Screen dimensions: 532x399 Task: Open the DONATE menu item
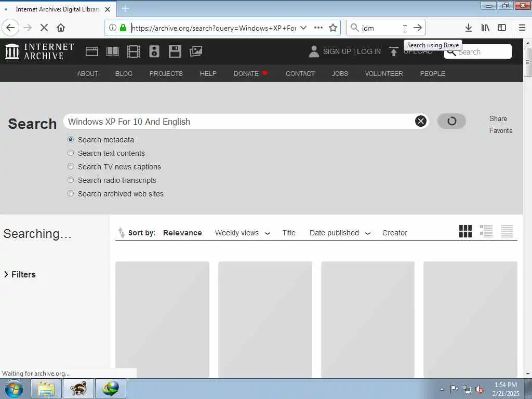250,74
